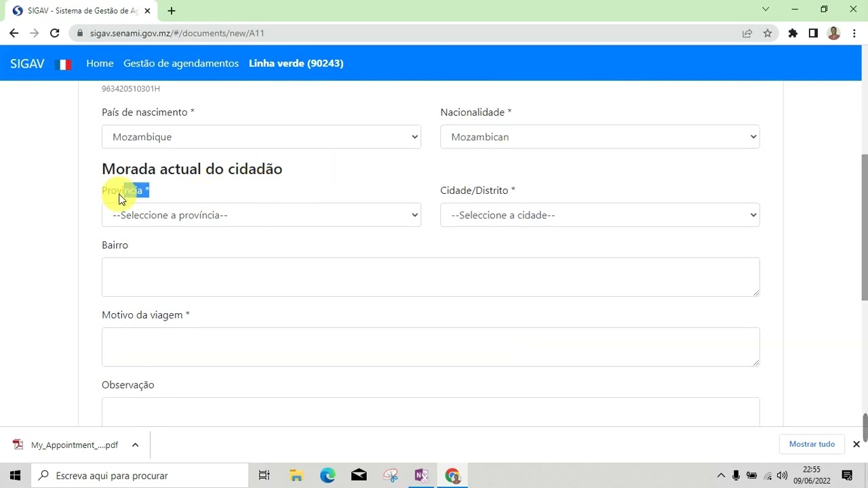
Task: Open the Windows Start menu
Action: click(16, 475)
